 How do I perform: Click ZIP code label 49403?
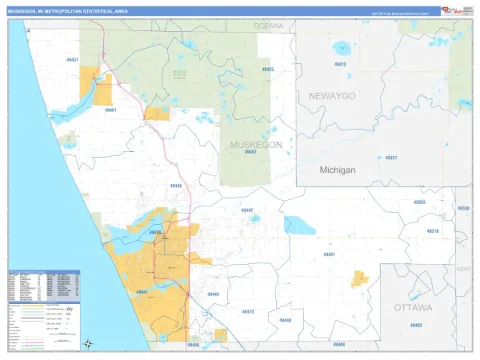pos(416,325)
